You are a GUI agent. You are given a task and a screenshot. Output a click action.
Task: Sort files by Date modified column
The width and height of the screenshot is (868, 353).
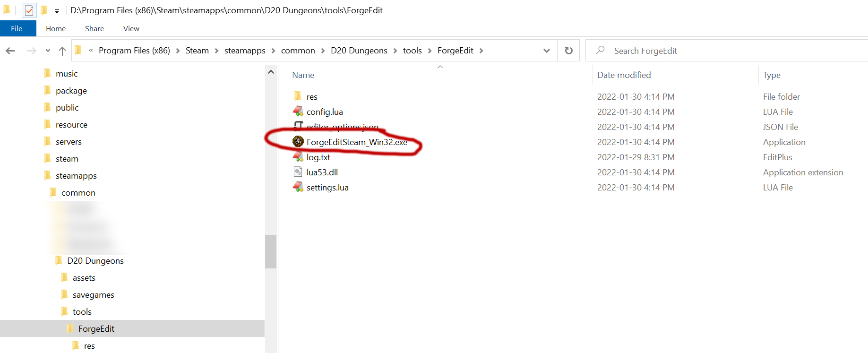[x=624, y=75]
